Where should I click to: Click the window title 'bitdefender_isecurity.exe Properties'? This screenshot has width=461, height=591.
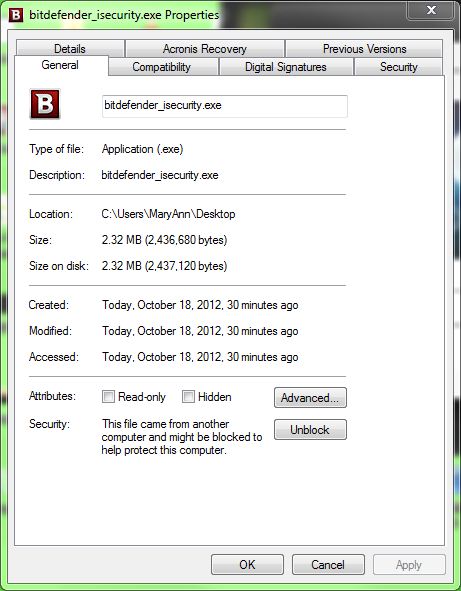(x=124, y=15)
